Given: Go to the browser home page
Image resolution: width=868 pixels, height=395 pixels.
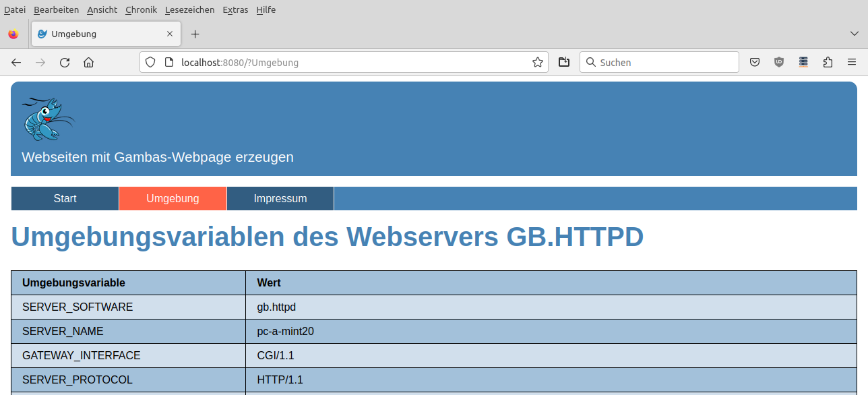Looking at the screenshot, I should tap(88, 63).
